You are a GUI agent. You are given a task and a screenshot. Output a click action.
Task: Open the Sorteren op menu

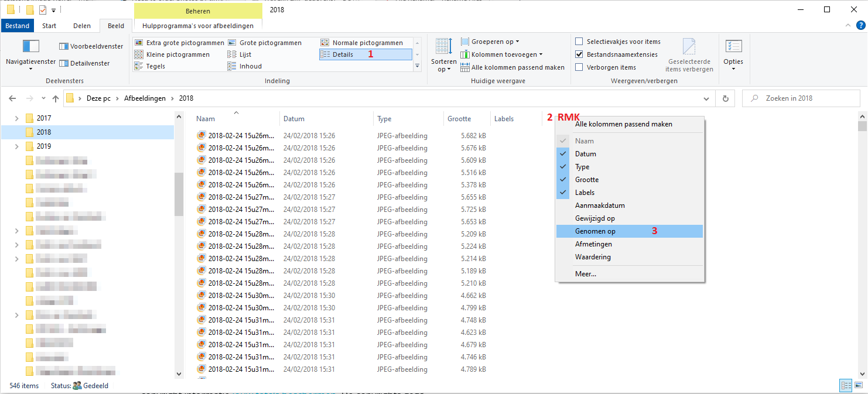[443, 56]
